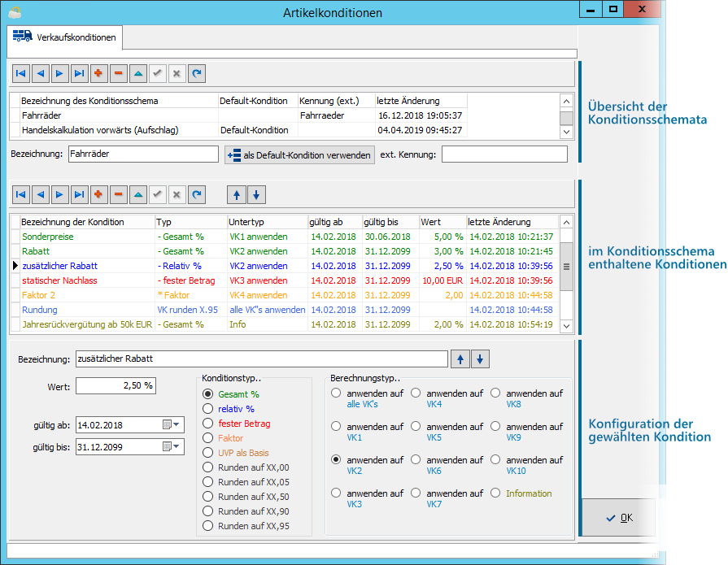Go to previous record in upper schema navigator
The width and height of the screenshot is (728, 565).
click(41, 73)
